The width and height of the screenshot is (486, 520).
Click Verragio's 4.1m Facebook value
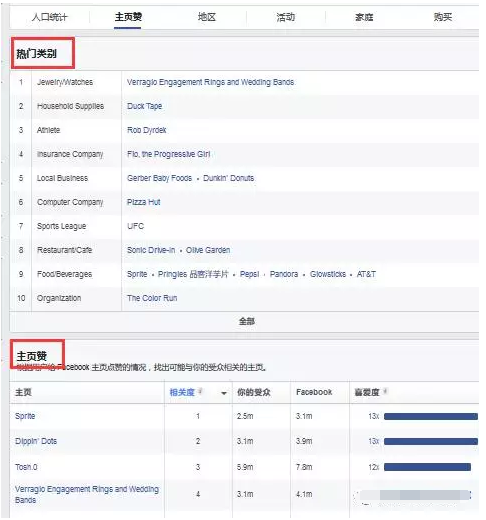[x=304, y=494]
